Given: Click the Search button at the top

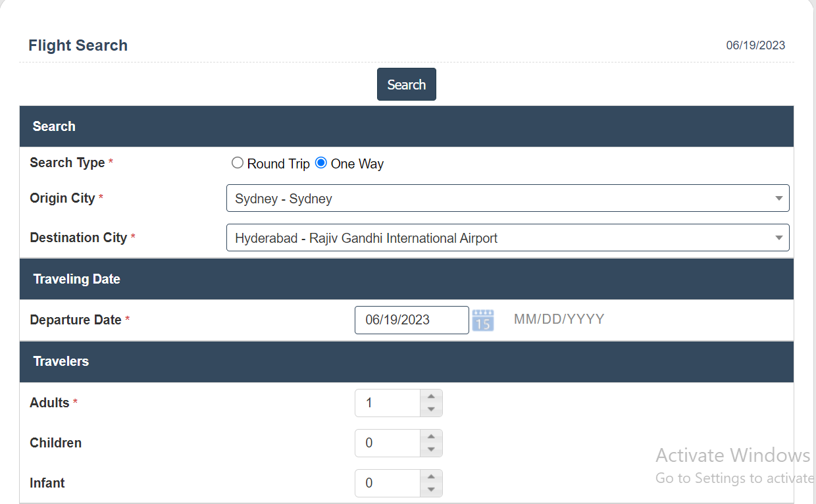Looking at the screenshot, I should pyautogui.click(x=406, y=85).
